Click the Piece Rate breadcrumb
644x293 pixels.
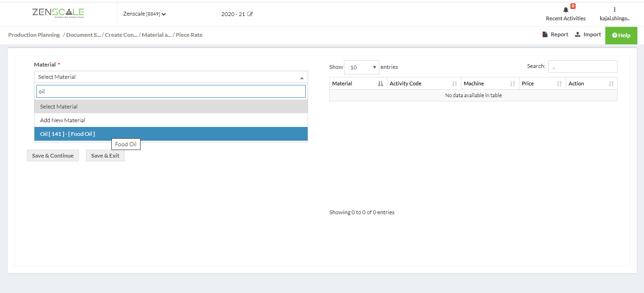[x=189, y=35]
